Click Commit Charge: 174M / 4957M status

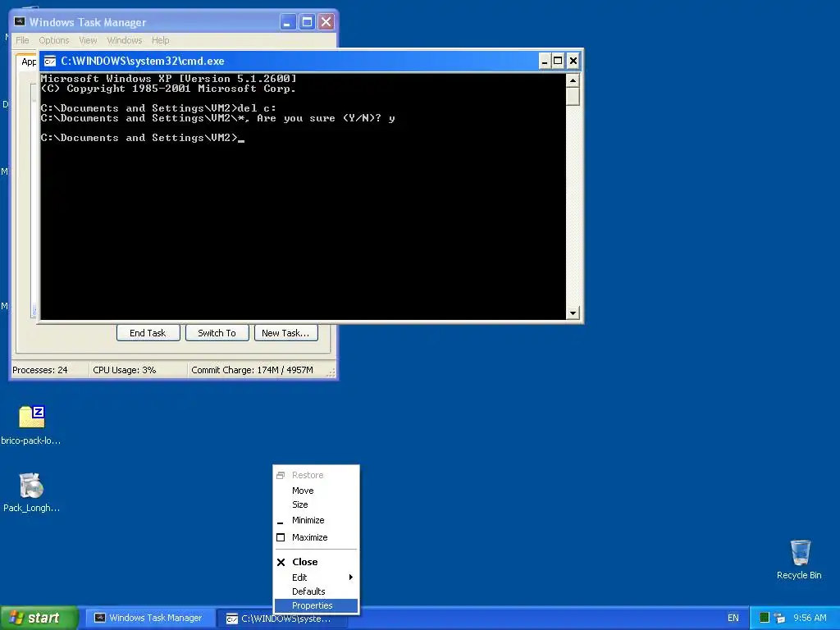[x=253, y=370]
